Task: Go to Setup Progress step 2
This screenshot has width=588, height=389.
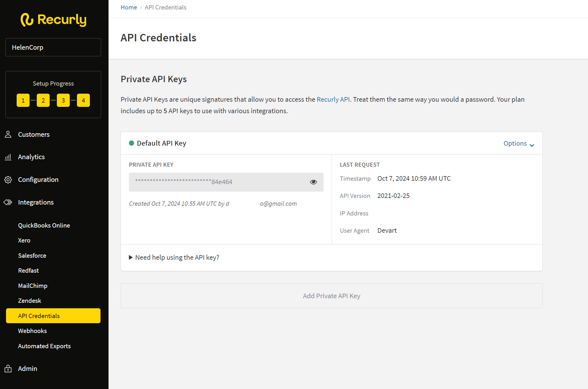Action: coord(43,100)
